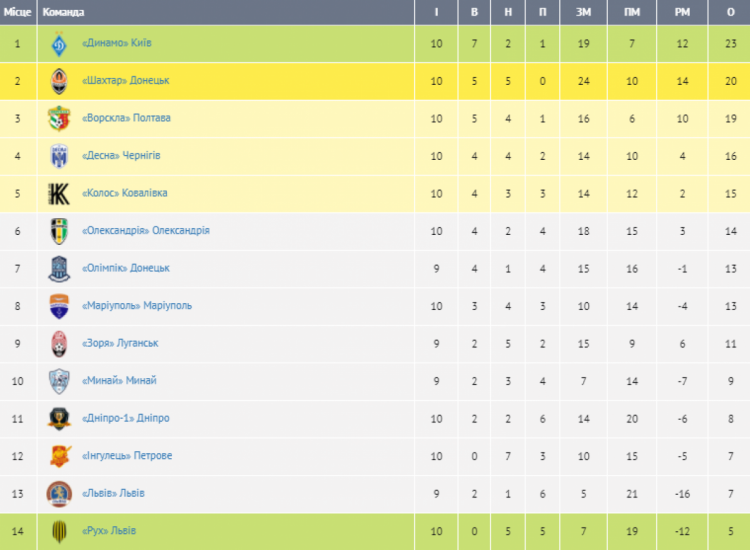
Task: Open the «Дніпро-1» Дніпро team link
Action: (126, 418)
